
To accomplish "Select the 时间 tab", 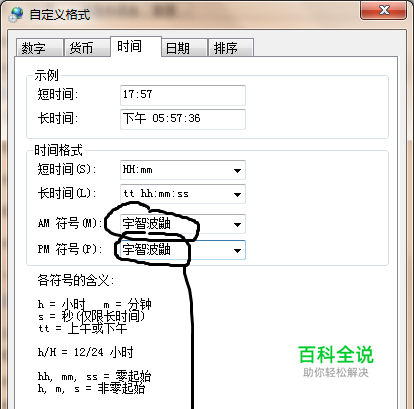I will (136, 46).
